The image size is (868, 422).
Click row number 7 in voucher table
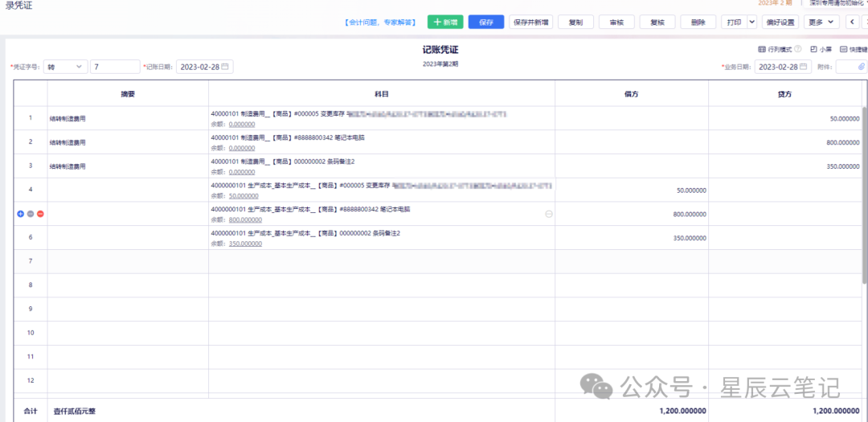point(31,261)
